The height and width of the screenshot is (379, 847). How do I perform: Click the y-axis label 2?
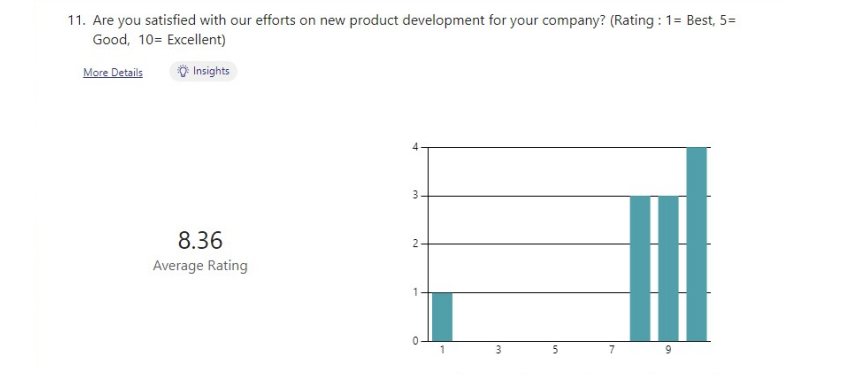tap(415, 244)
